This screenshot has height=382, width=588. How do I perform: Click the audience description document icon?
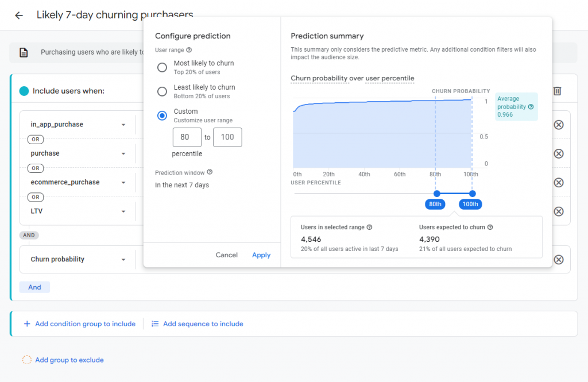click(x=24, y=52)
